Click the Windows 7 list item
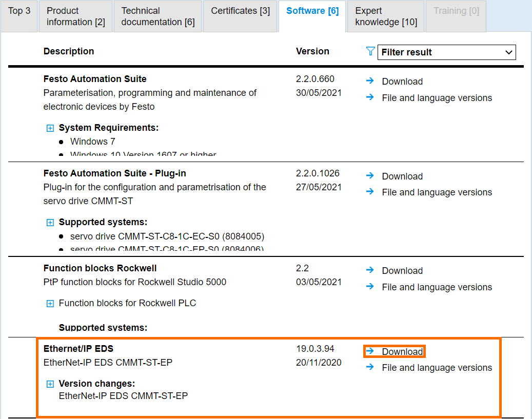 coord(93,142)
